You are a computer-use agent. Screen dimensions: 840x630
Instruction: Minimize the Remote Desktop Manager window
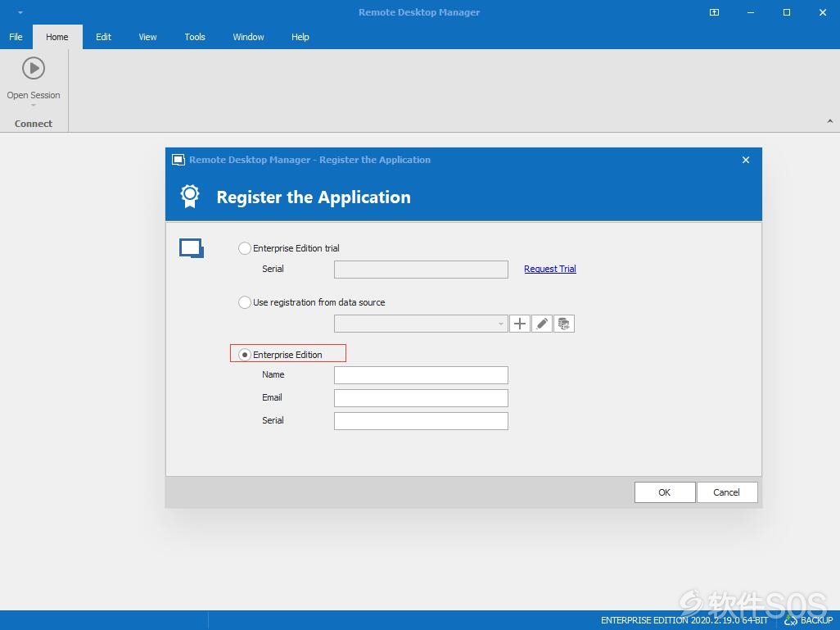pos(751,12)
